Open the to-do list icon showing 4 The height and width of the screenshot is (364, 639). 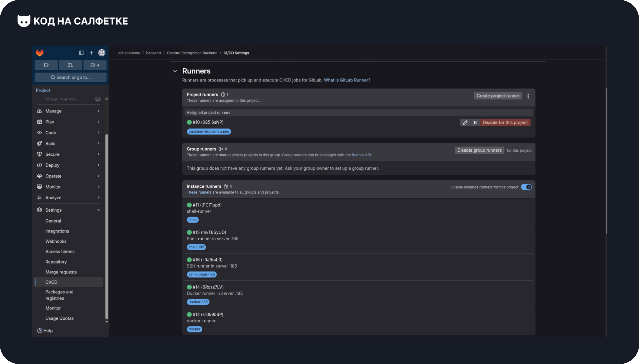95,65
